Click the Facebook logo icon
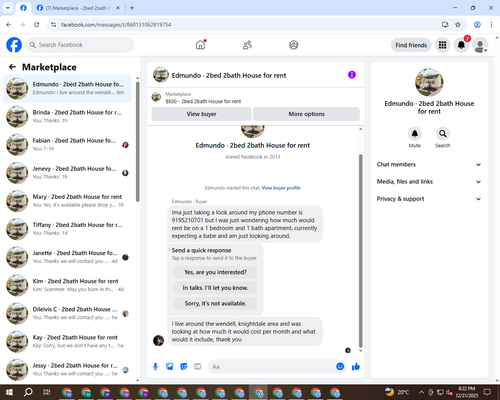500x400 pixels. 14,45
